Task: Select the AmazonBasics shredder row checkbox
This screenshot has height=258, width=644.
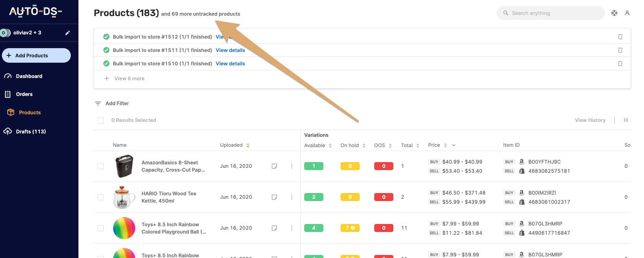Action: [x=101, y=166]
